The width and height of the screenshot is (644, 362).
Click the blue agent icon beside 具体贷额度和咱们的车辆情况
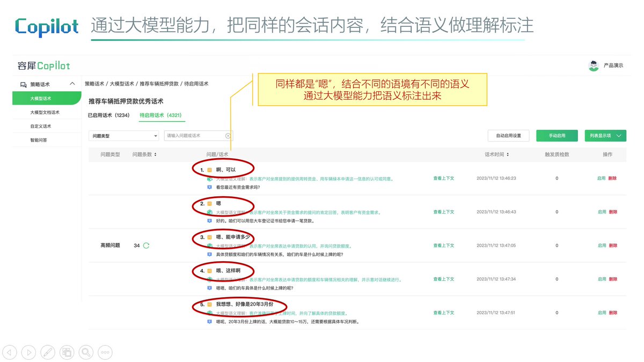210,254
